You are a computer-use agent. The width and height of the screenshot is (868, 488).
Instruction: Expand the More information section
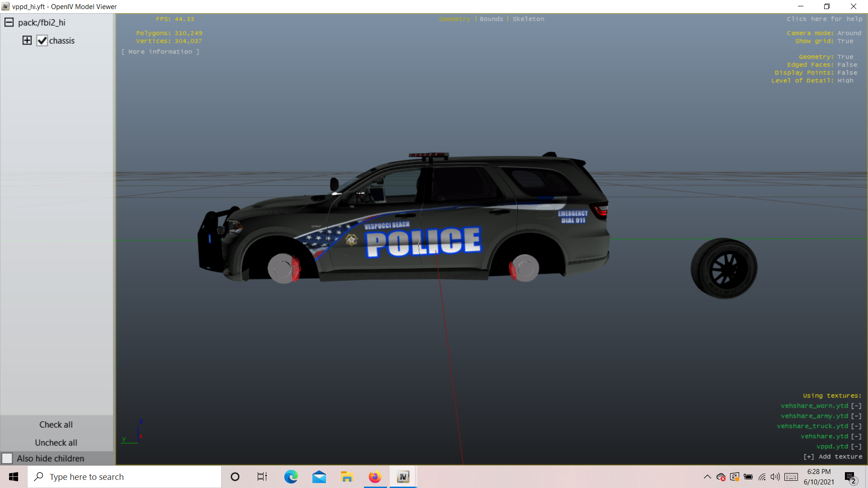point(160,52)
